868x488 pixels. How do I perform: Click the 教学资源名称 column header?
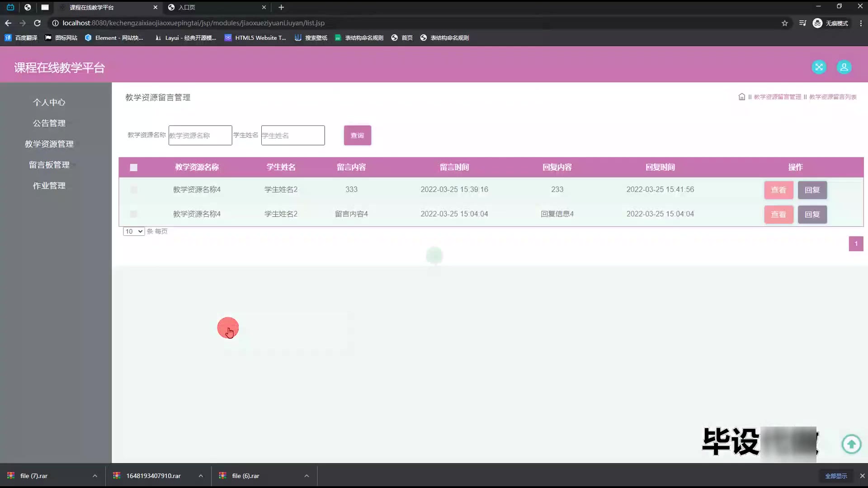click(197, 167)
